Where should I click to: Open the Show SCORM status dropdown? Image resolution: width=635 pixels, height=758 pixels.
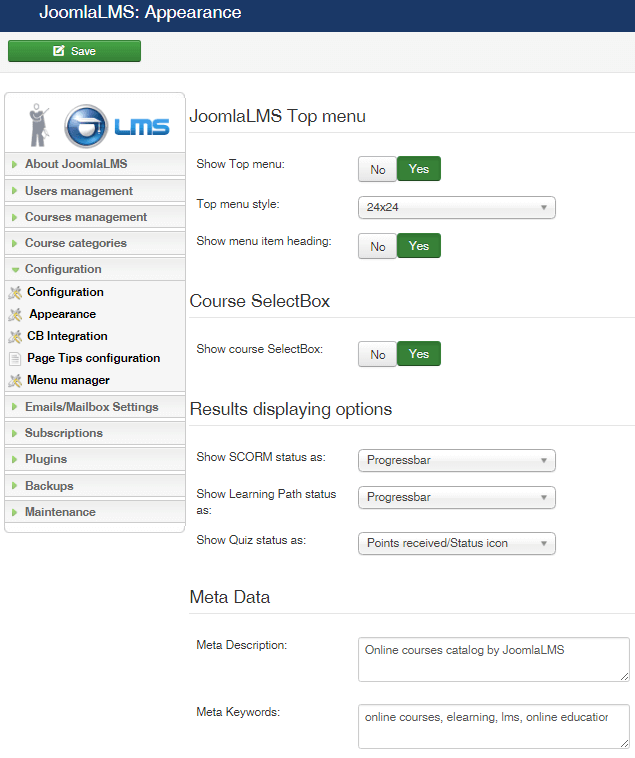(x=457, y=460)
